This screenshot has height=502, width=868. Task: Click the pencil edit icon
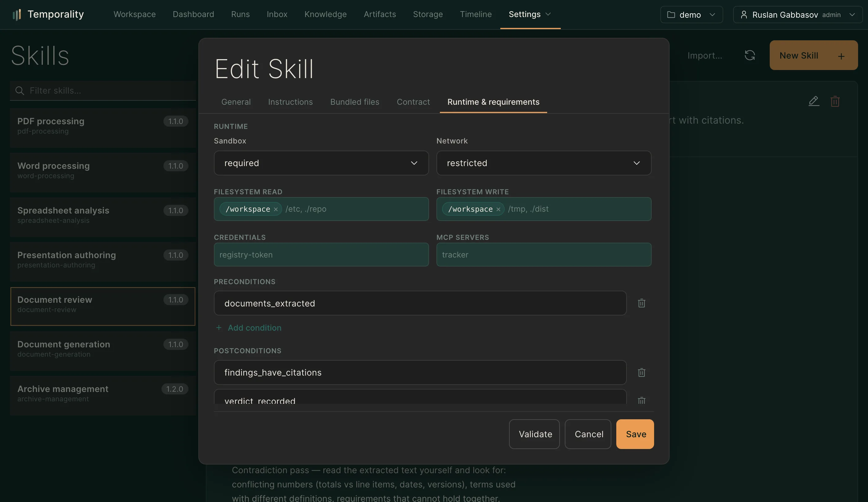pyautogui.click(x=813, y=101)
